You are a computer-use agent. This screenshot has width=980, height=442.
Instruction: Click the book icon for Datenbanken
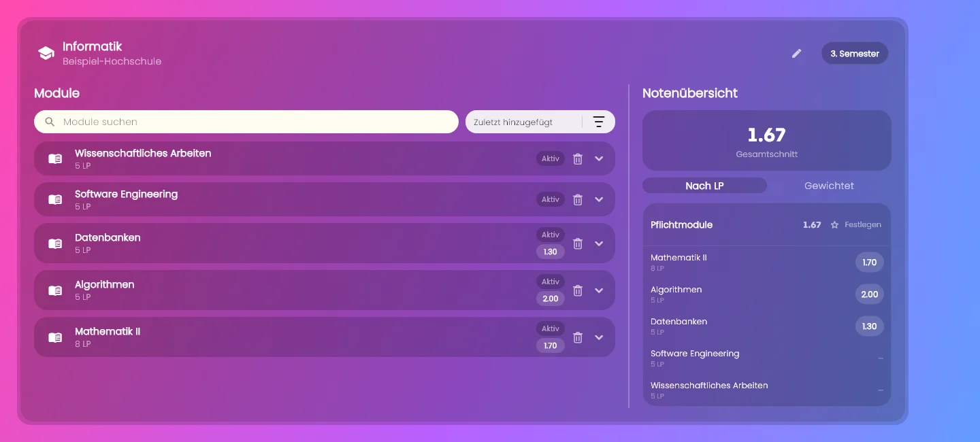click(55, 243)
